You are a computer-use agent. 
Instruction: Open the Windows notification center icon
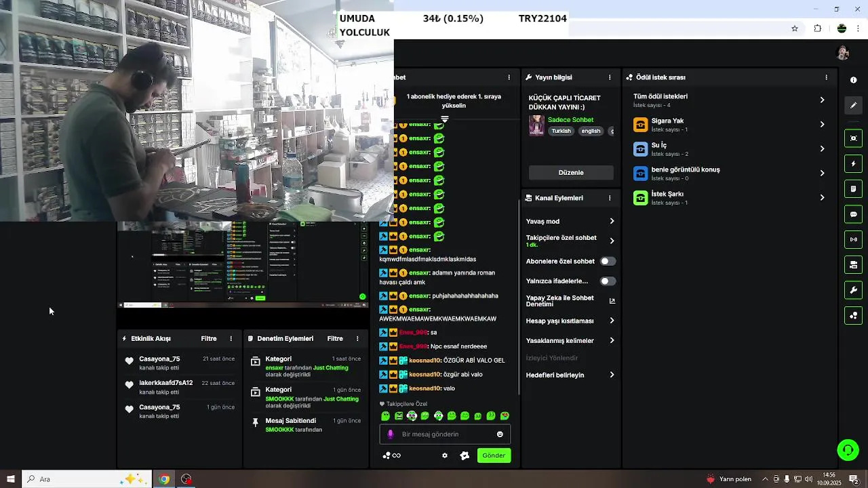854,479
